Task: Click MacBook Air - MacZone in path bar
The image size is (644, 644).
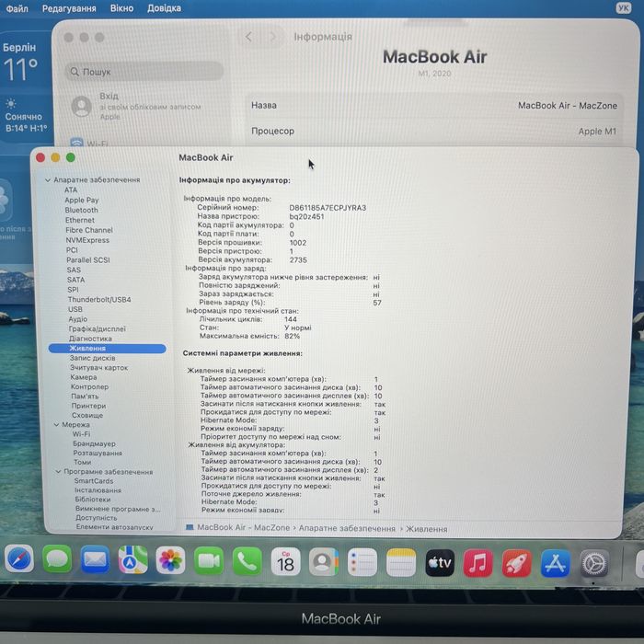Action: pos(243,527)
